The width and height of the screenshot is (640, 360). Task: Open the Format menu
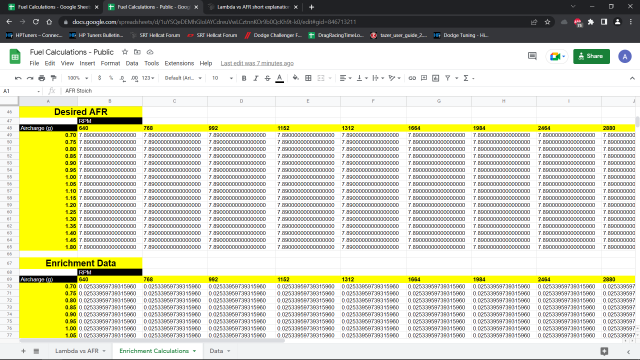click(x=110, y=63)
